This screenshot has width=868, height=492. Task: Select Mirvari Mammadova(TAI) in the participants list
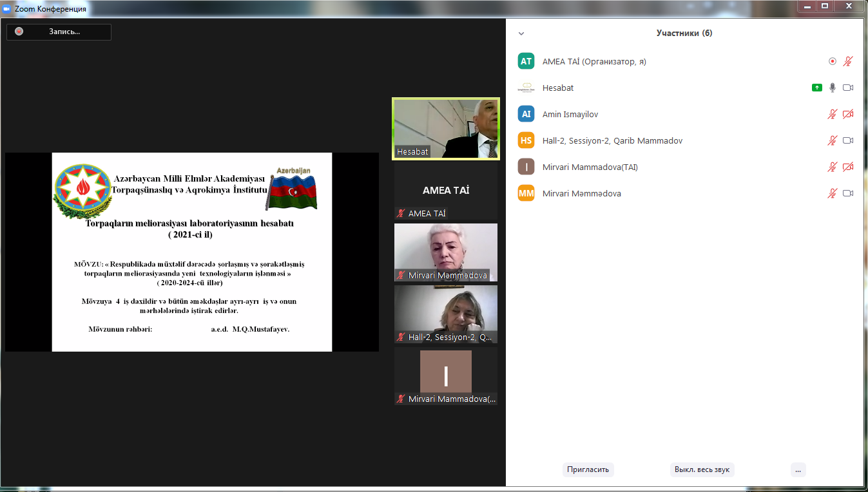click(590, 167)
